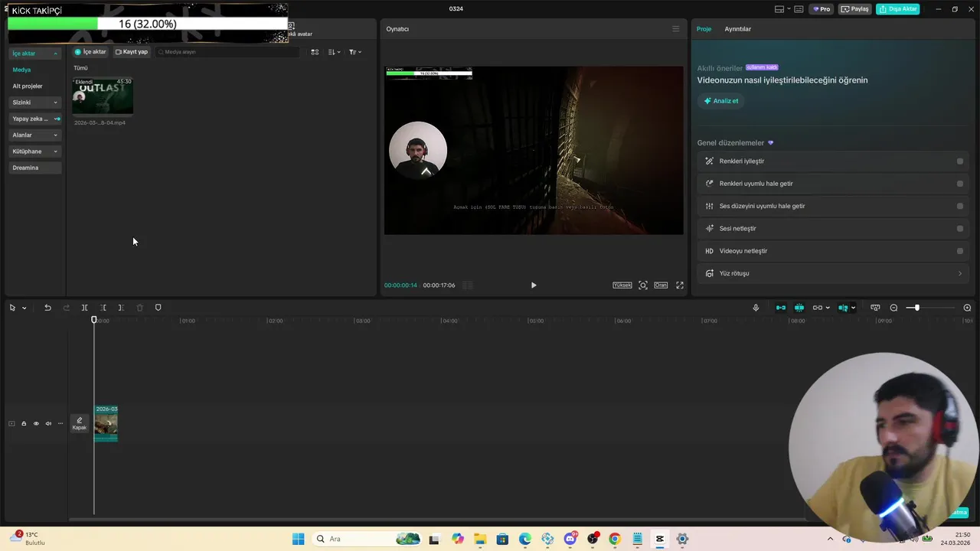980x551 pixels.
Task: Select the Outlast media thumbnail
Action: click(x=103, y=96)
